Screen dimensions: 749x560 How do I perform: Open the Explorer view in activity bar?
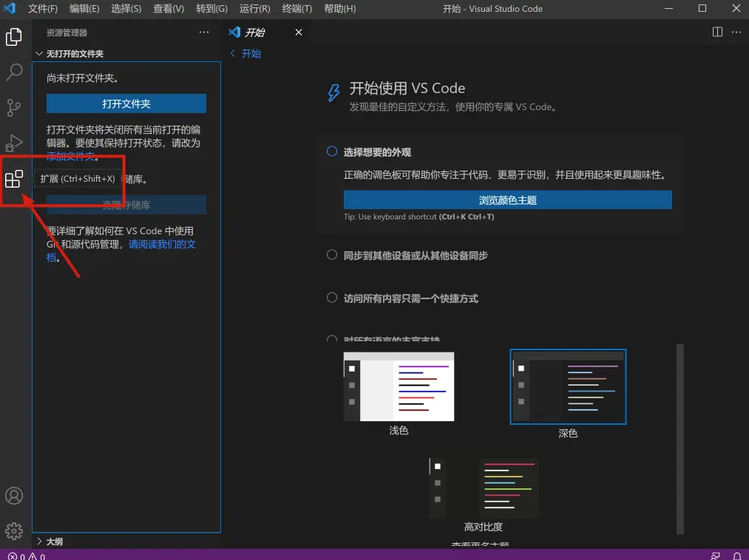14,37
